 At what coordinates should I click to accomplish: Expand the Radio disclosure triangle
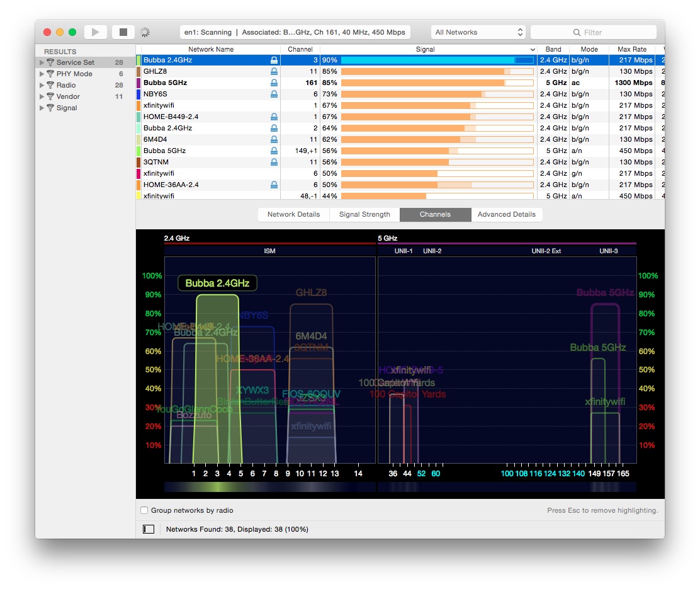coord(42,85)
